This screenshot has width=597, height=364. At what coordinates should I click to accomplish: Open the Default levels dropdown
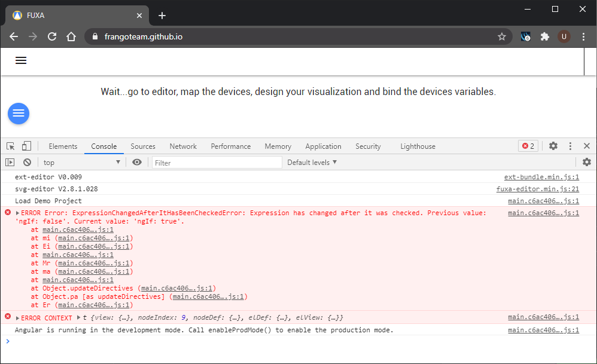tap(310, 162)
